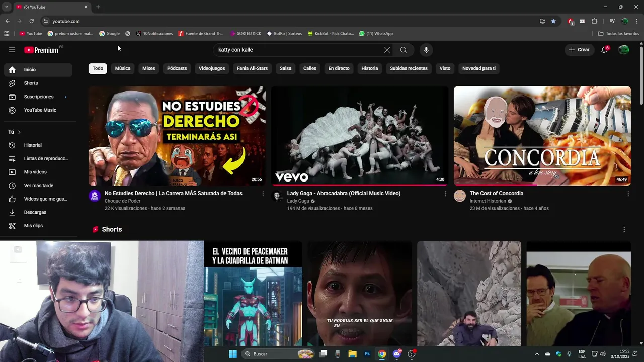Open the Internet Historian channel link
The width and height of the screenshot is (644, 362).
[488, 201]
